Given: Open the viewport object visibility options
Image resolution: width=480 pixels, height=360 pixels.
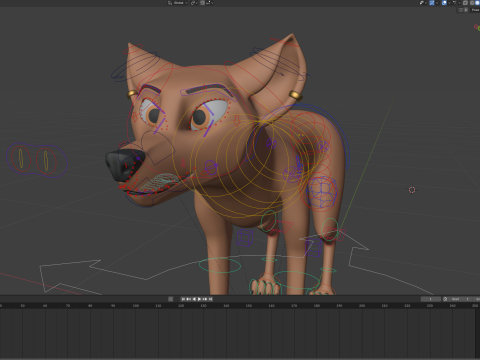Looking at the screenshot, I should (423, 3).
